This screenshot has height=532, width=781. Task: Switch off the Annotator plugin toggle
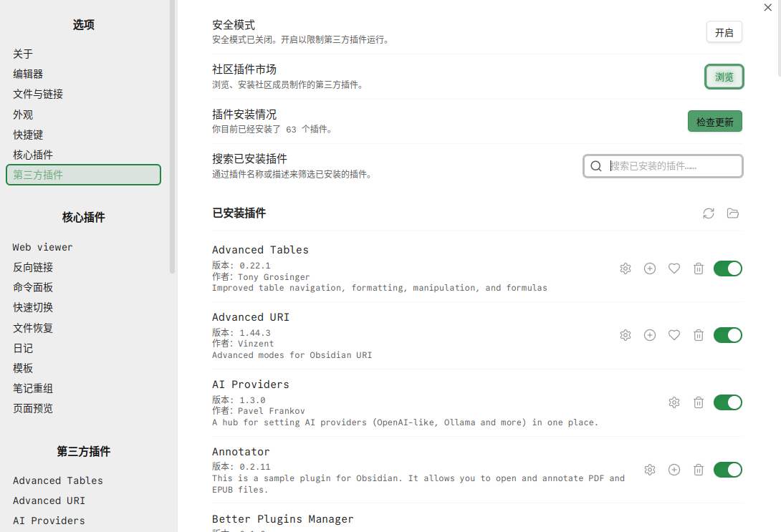[727, 470]
